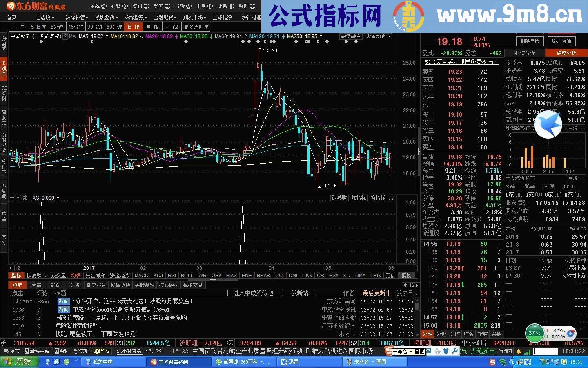Open 金融期货 dropdown menu
Image resolution: width=588 pixels, height=368 pixels.
click(x=165, y=17)
